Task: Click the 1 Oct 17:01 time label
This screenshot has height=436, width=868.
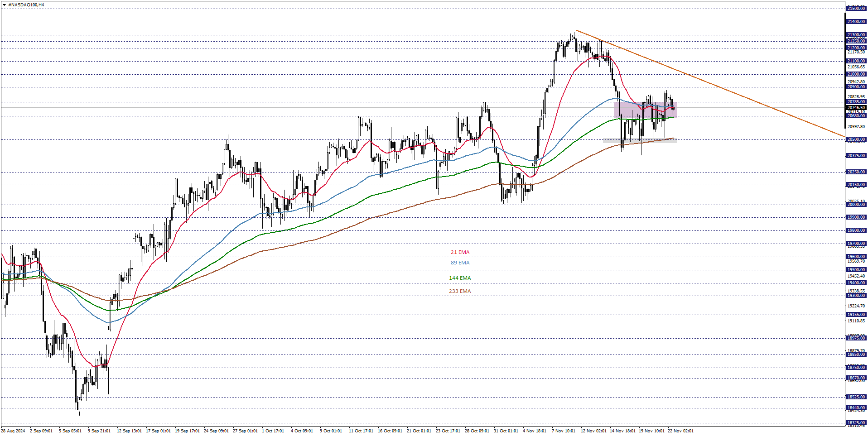Action: (x=273, y=431)
